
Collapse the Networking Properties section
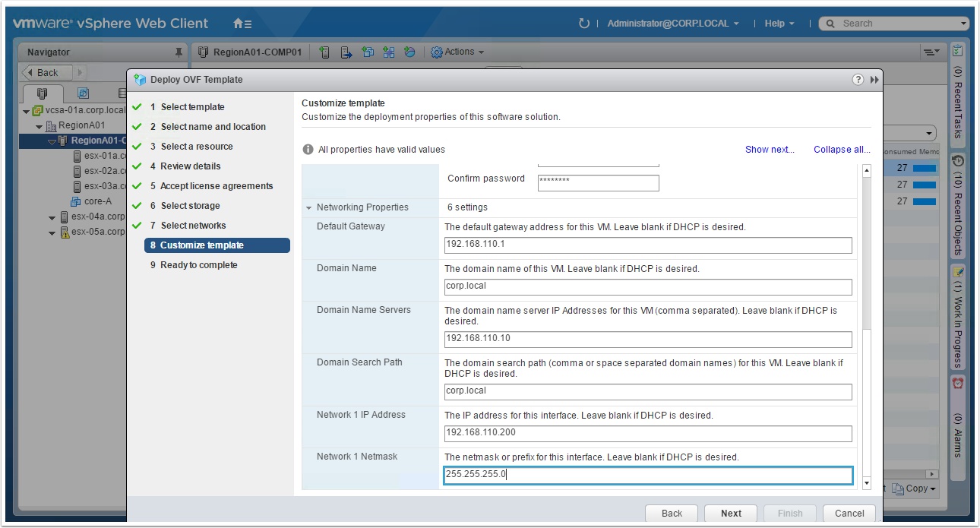pos(309,207)
